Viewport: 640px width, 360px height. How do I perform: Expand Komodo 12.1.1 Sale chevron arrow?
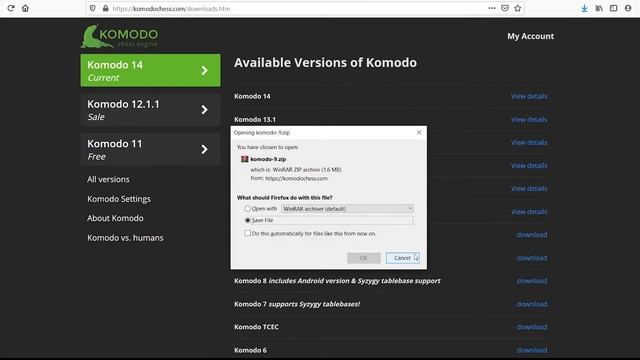(x=204, y=110)
